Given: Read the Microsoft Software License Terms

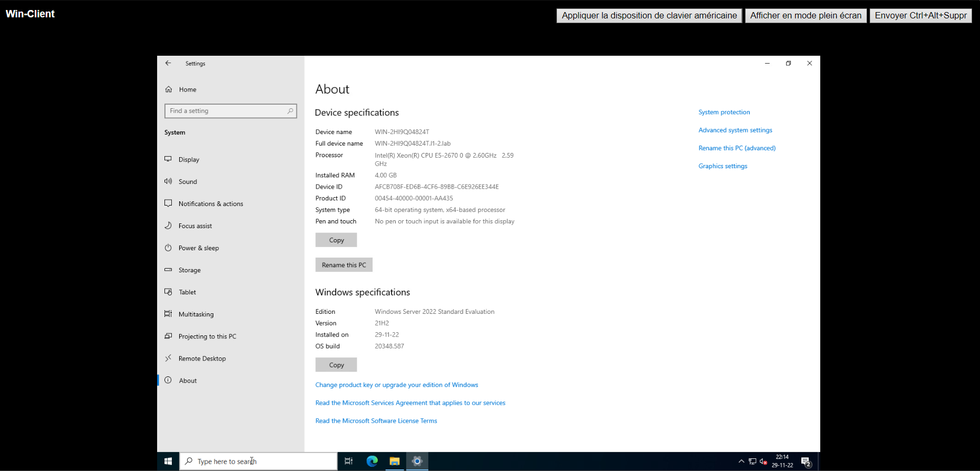Looking at the screenshot, I should (x=376, y=421).
